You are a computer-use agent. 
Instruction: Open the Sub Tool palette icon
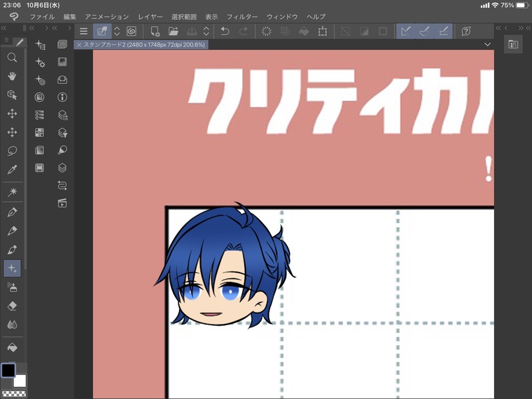point(40,45)
